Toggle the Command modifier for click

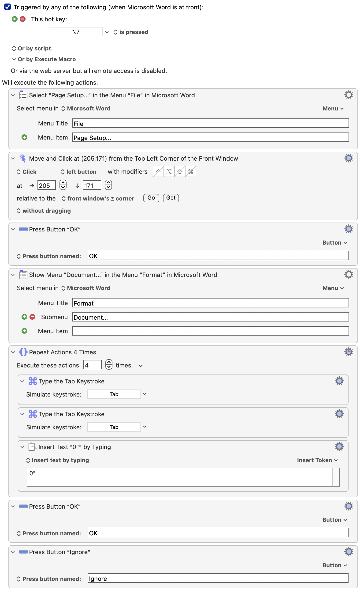pos(191,172)
